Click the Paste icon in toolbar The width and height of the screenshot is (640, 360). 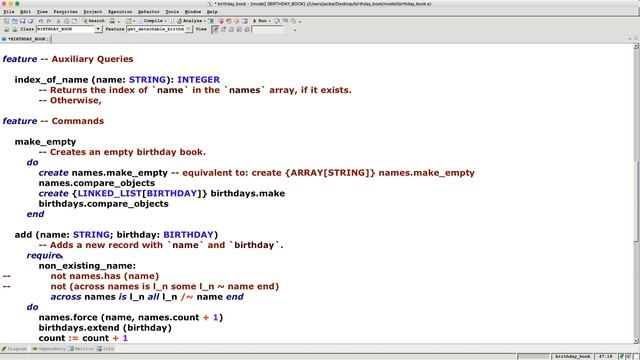click(x=74, y=21)
